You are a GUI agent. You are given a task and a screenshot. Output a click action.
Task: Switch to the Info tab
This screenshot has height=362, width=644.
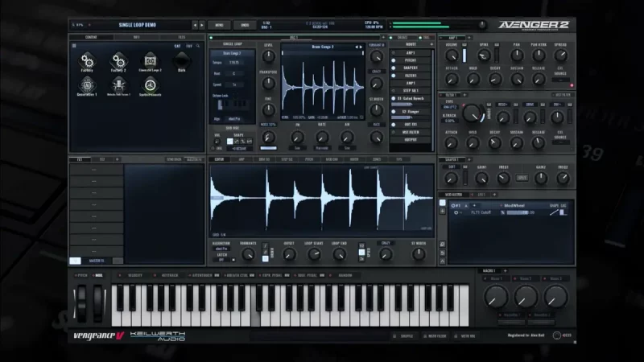pos(136,37)
